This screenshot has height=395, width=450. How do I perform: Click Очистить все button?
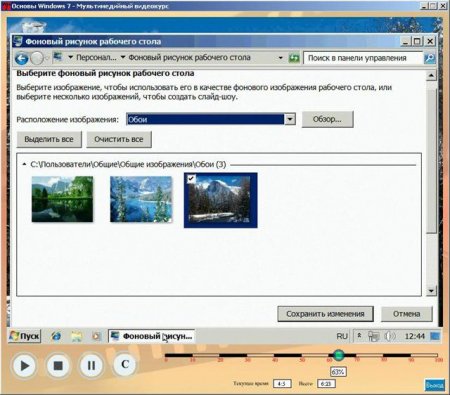click(x=119, y=139)
